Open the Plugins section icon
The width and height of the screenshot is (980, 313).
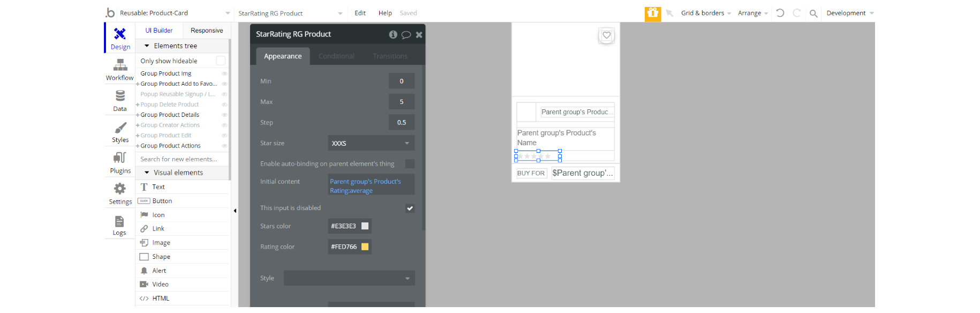tap(120, 158)
